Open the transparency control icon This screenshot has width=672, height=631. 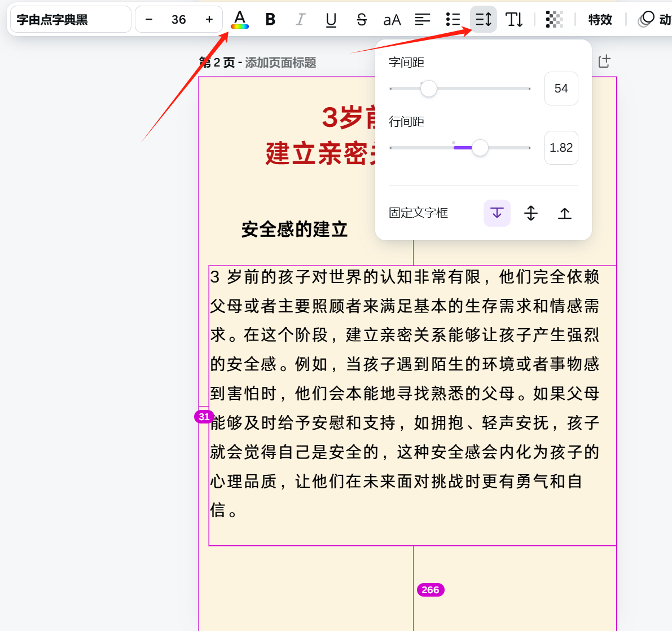[554, 19]
